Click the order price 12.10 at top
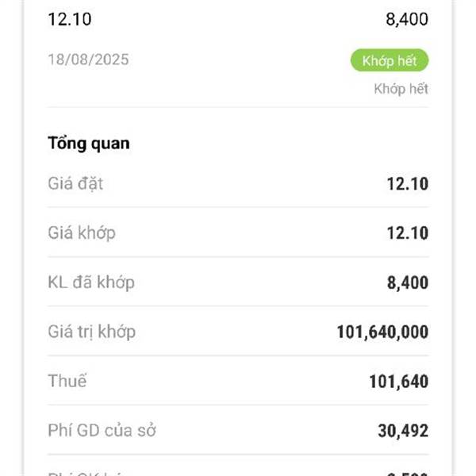 pos(70,19)
